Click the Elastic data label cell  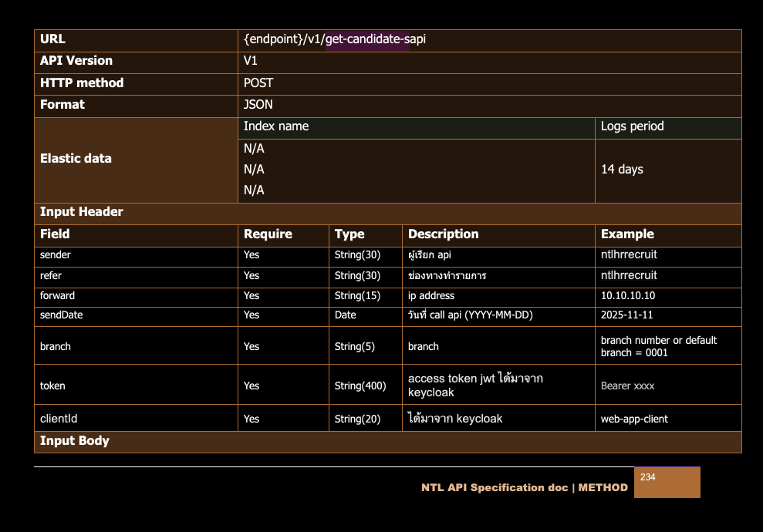click(x=76, y=159)
